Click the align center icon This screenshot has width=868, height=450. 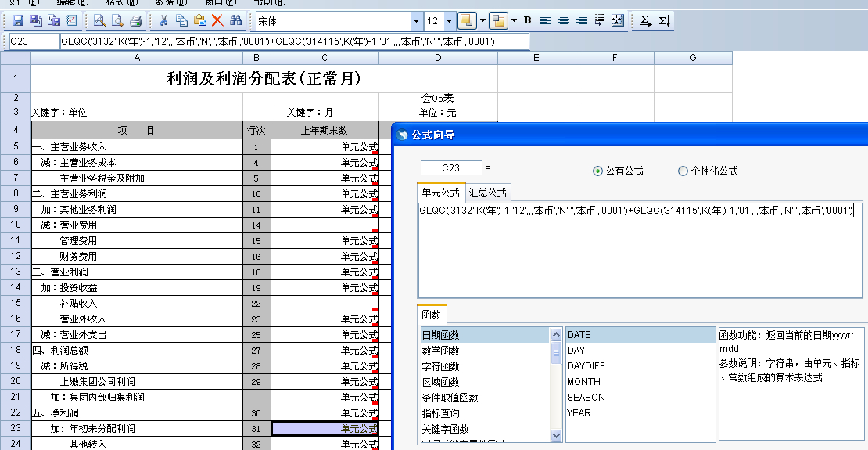click(564, 20)
